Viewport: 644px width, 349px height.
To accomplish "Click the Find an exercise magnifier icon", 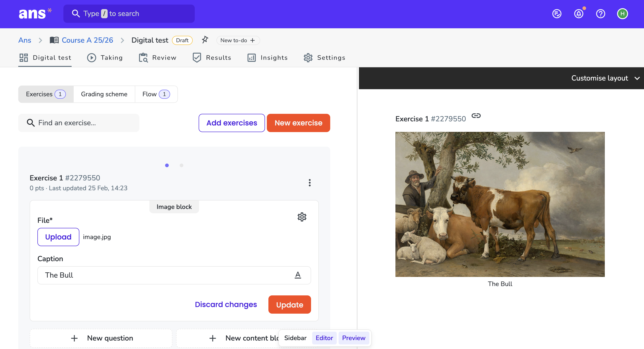I will tap(31, 123).
